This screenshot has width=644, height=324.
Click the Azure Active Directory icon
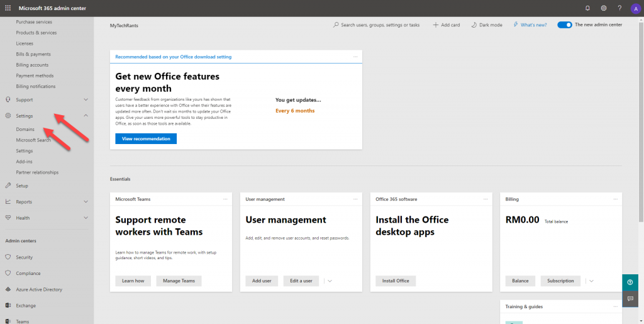click(x=8, y=289)
